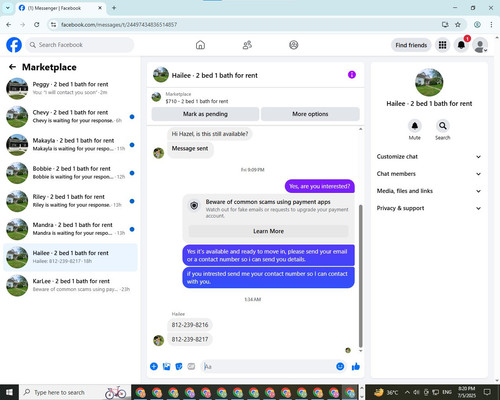The image size is (500, 400).
Task: Open Bobbie's conversation
Action: click(x=70, y=173)
